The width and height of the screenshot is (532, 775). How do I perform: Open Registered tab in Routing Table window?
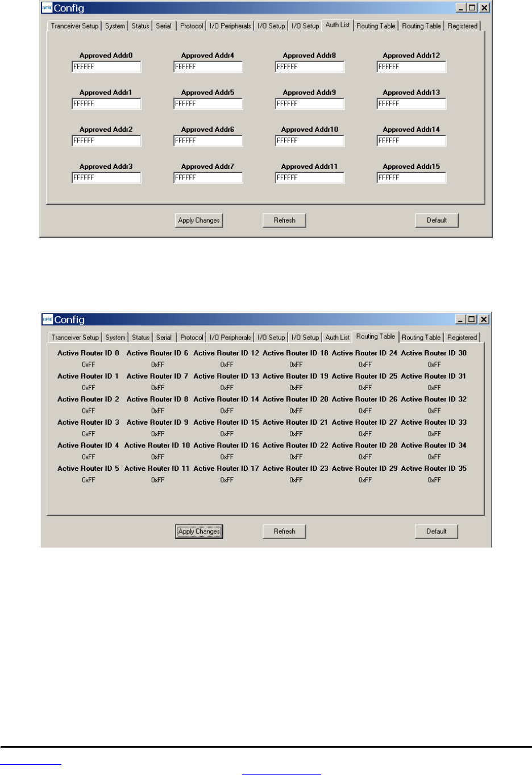click(462, 338)
